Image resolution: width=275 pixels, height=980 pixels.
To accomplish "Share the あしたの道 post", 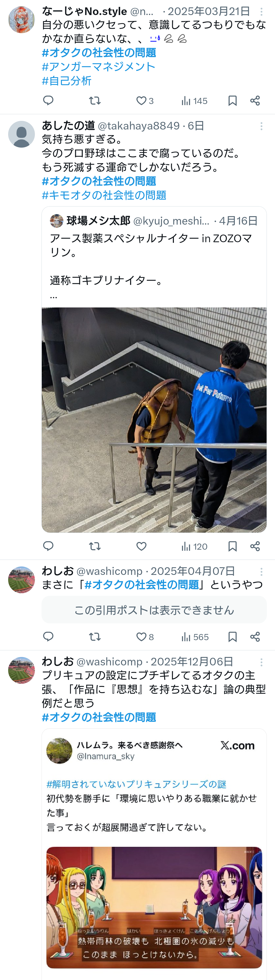I will tap(255, 546).
